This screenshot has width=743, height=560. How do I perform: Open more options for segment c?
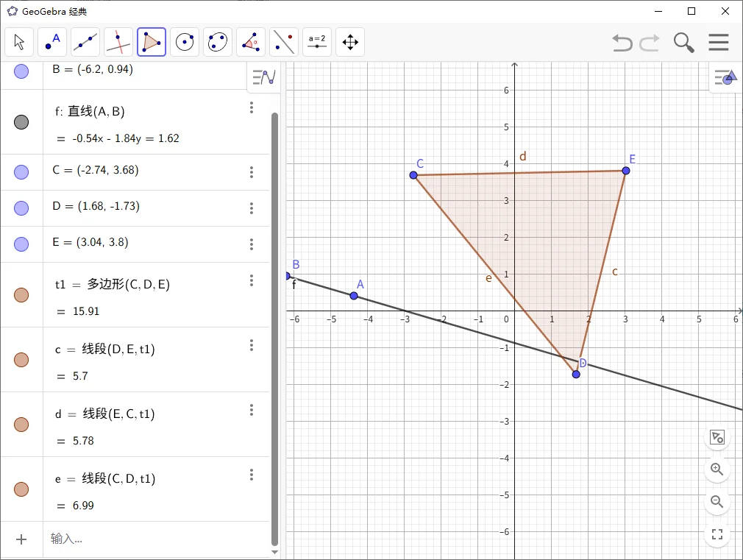pyautogui.click(x=252, y=345)
